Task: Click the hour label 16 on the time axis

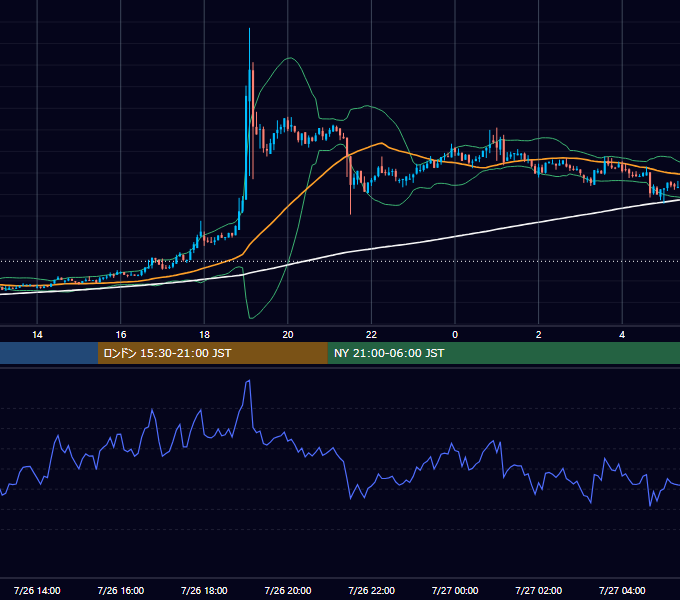Action: point(121,335)
